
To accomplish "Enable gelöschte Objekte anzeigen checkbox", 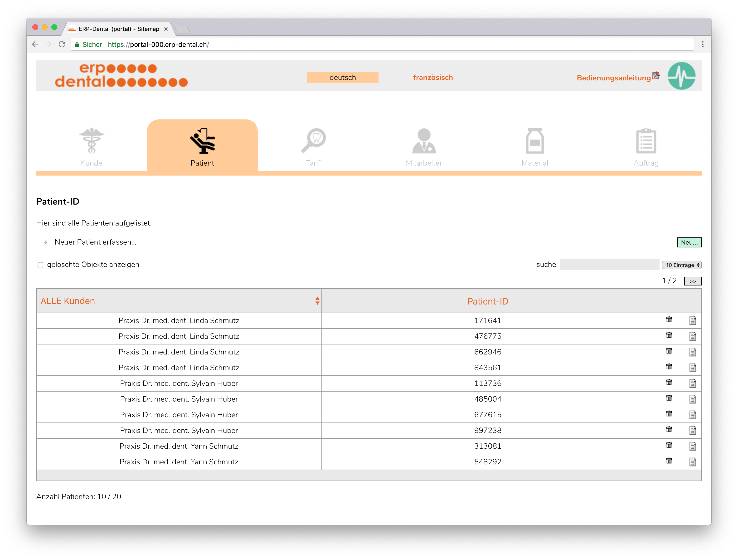I will pyautogui.click(x=40, y=265).
